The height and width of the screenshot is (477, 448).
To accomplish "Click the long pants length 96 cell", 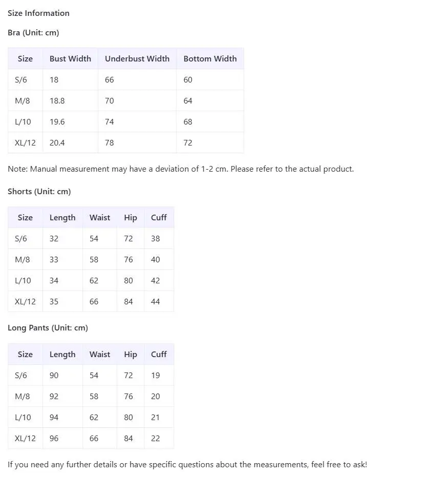I will [54, 439].
